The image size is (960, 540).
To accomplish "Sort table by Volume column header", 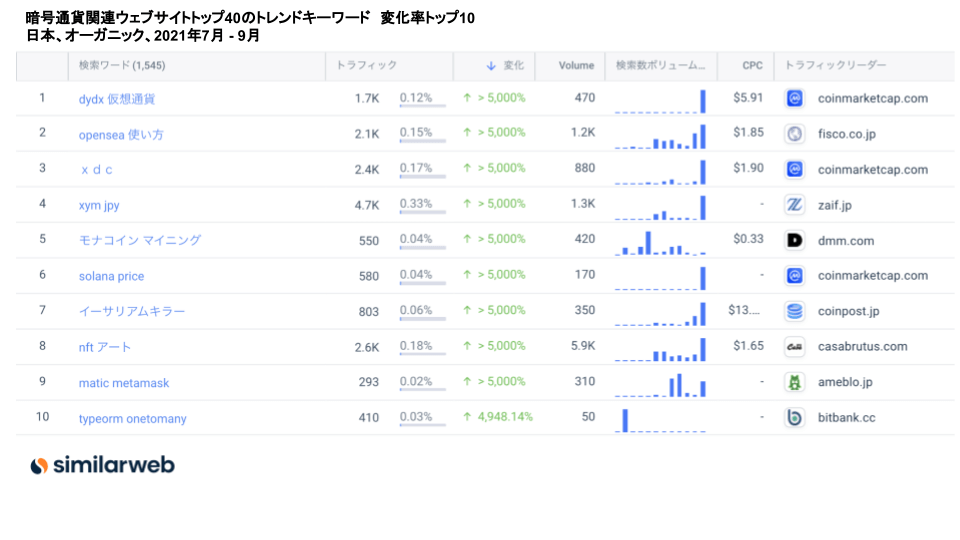I will pyautogui.click(x=576, y=66).
